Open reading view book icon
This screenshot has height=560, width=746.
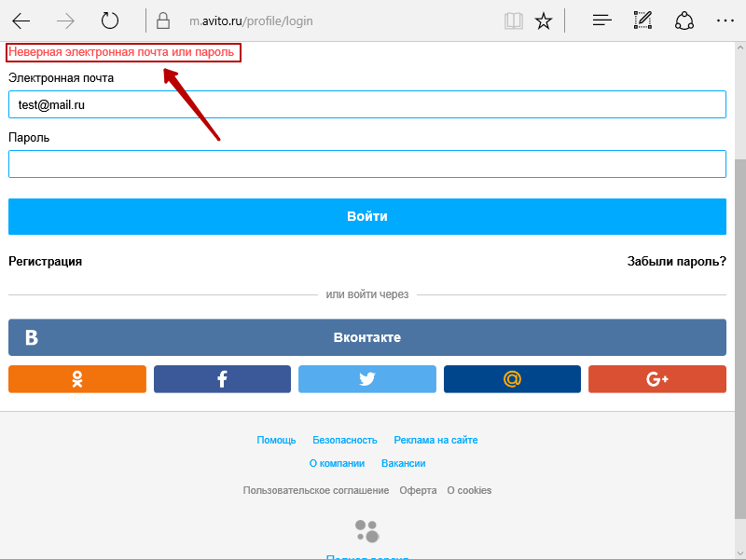click(514, 20)
